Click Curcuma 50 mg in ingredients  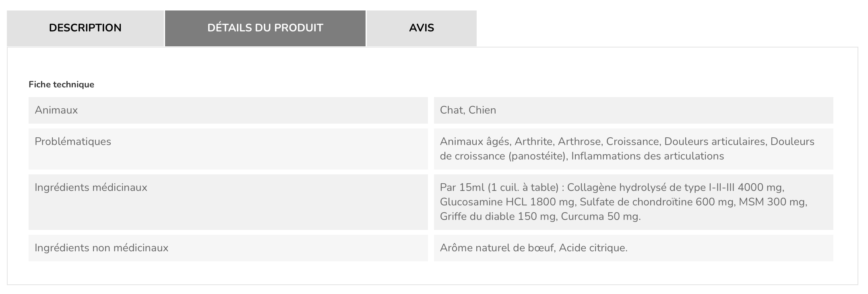coord(601,217)
